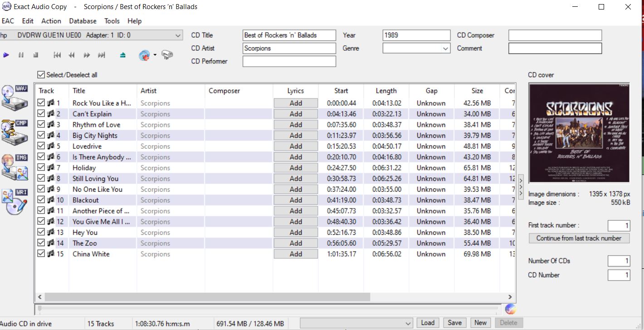Get CD information from metadata database icon
The width and height of the screenshot is (644, 330).
pos(144,55)
